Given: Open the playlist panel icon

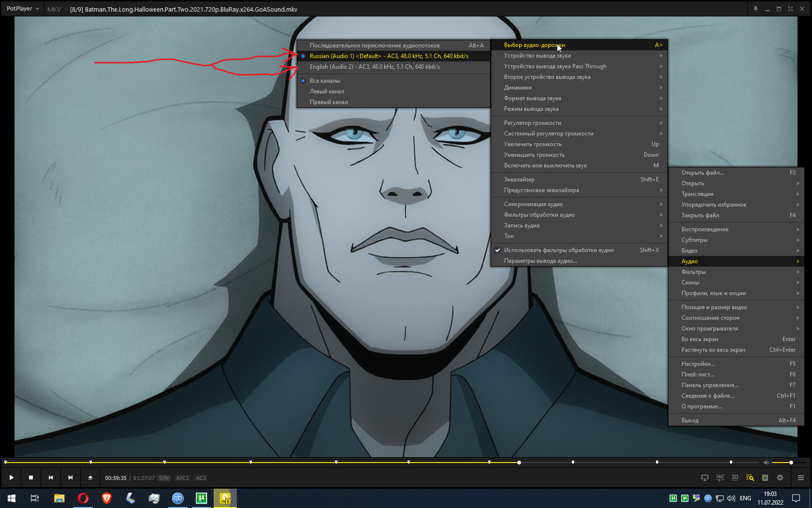Looking at the screenshot, I should pos(765,478).
